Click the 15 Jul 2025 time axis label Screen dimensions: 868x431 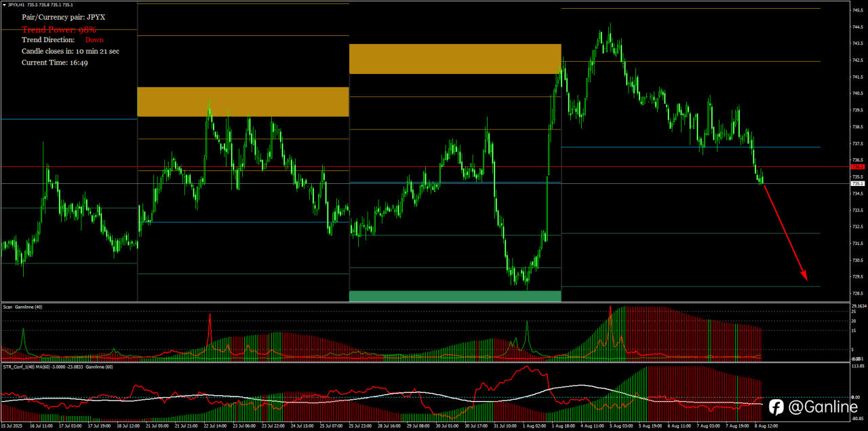[x=13, y=426]
